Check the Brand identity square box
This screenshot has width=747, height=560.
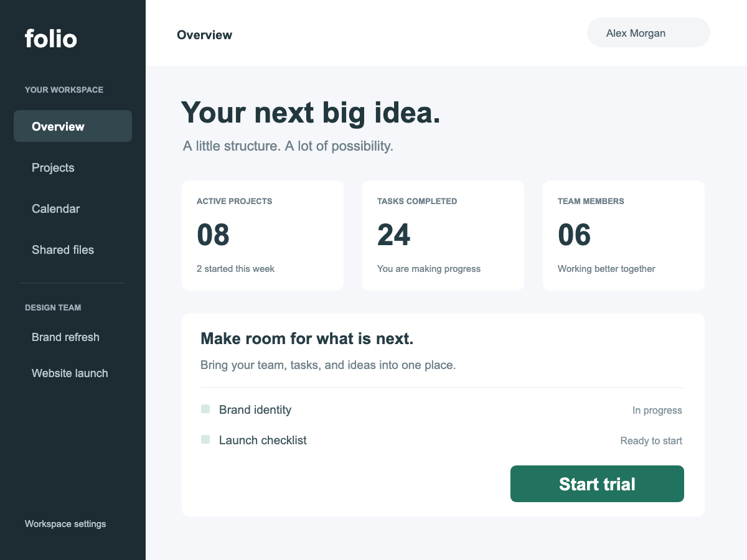tap(205, 409)
